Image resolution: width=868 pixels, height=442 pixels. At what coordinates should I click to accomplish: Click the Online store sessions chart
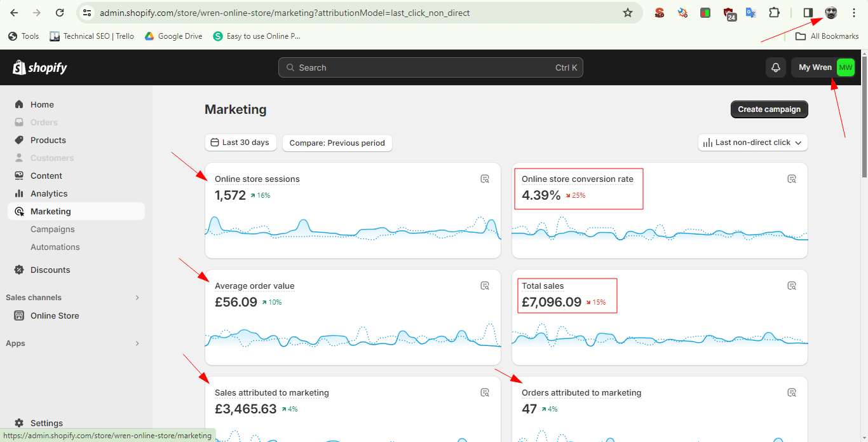[x=353, y=230]
